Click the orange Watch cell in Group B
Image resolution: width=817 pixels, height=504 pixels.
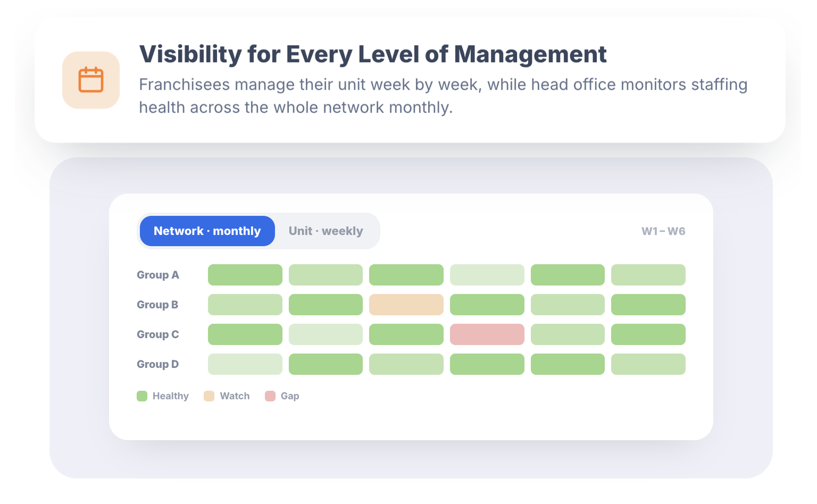point(406,305)
